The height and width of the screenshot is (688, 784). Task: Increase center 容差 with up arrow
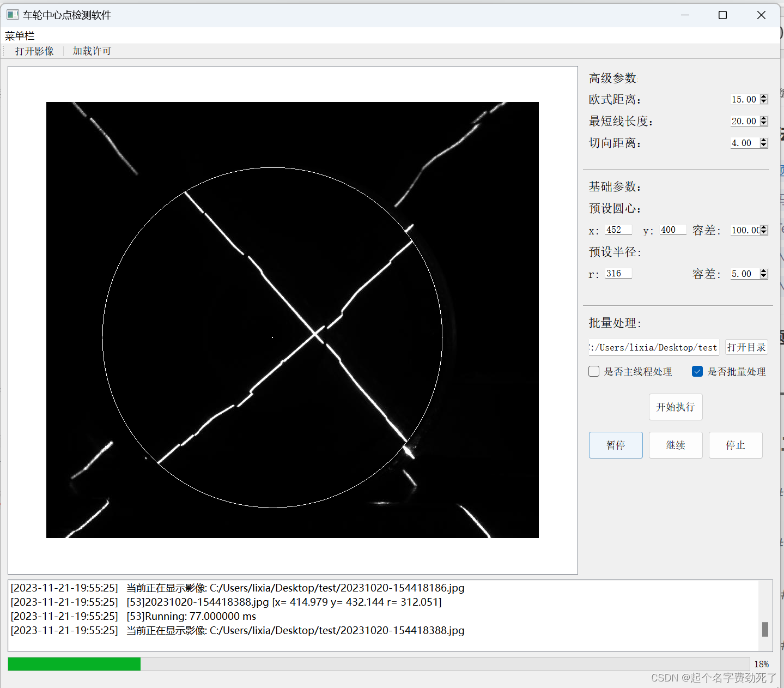coord(764,227)
